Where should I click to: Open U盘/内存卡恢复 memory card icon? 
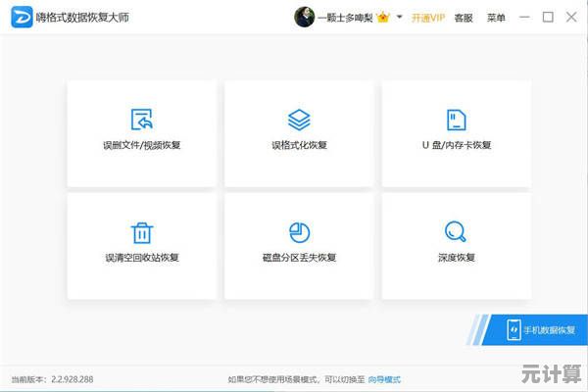tap(456, 120)
